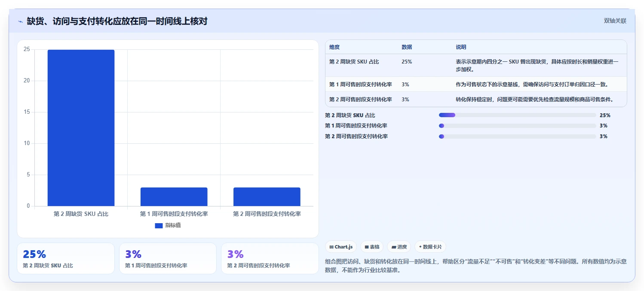Viewport: 644px width, 291px height.
Task: Click the 25% progress bar for 第 2 周缺货 SKU 占比
Action: (517, 115)
